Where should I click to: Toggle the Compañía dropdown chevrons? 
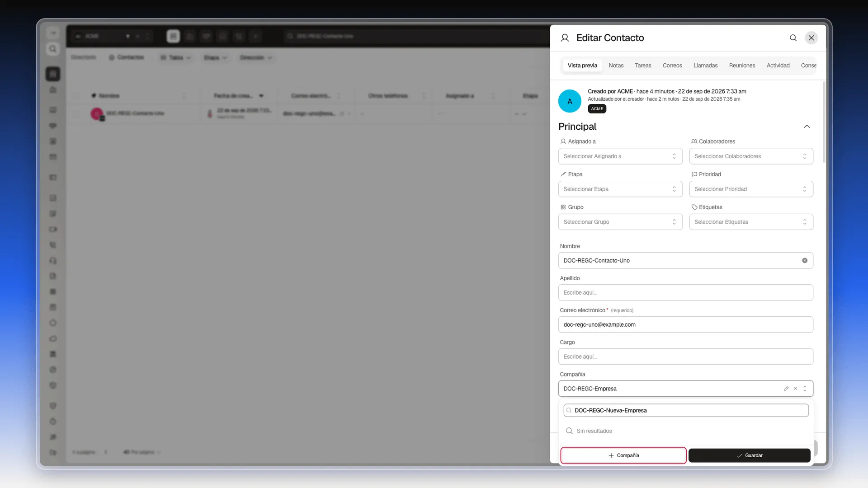(805, 389)
